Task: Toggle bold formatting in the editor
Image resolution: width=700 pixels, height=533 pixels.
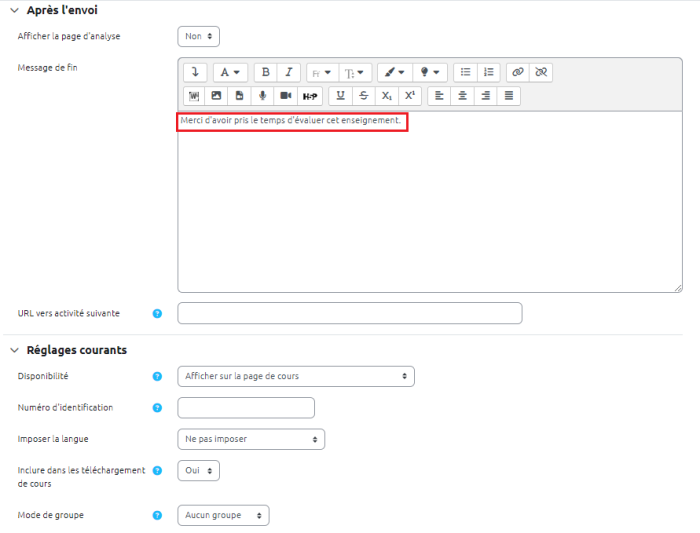Action: tap(265, 72)
